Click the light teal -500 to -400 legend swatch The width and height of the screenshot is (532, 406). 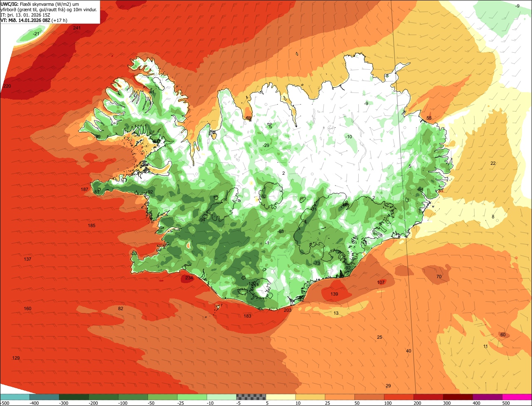point(15,397)
